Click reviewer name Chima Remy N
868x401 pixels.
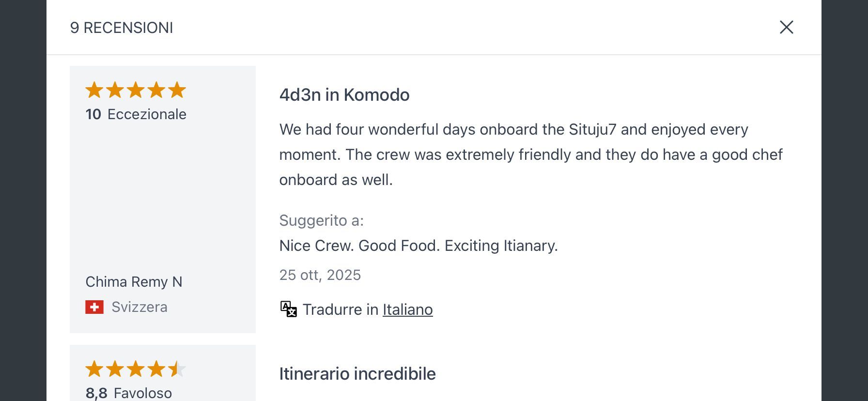pyautogui.click(x=134, y=282)
